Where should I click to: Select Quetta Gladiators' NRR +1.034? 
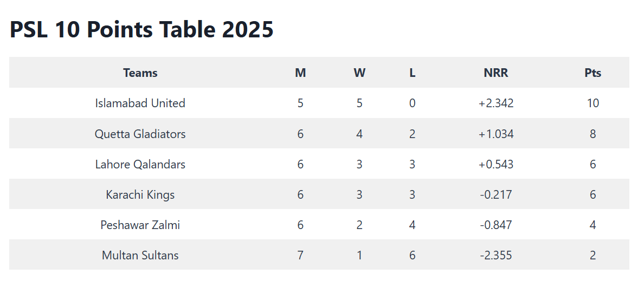[495, 134]
